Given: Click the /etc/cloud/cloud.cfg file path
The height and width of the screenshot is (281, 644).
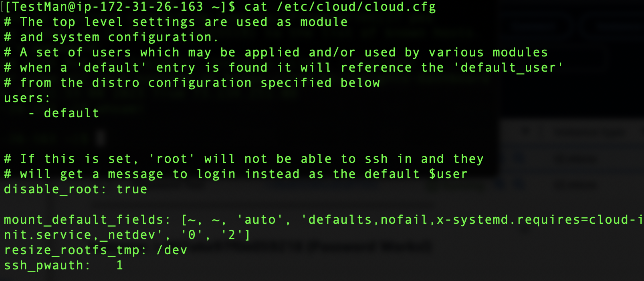Looking at the screenshot, I should (x=356, y=7).
